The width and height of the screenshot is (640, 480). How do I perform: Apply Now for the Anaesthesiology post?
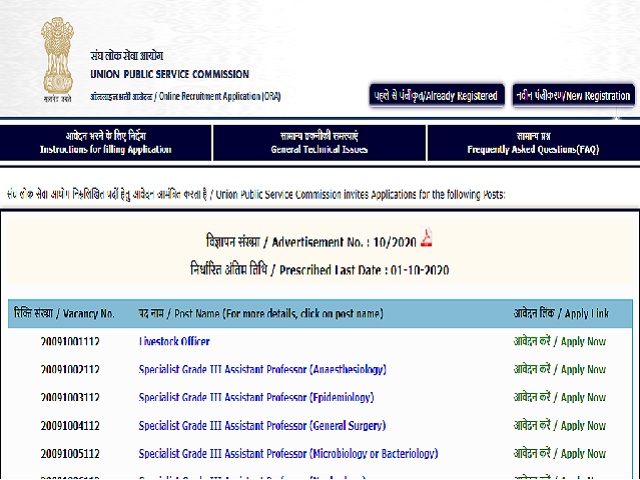(560, 369)
